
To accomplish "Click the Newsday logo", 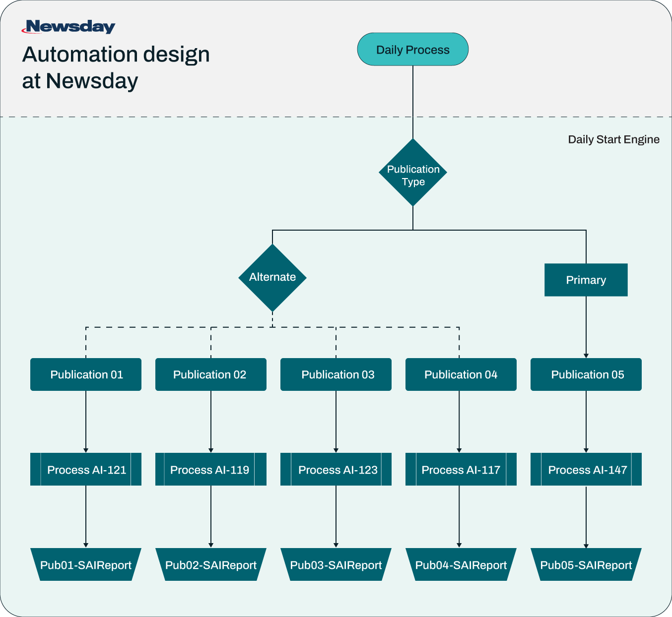I will [68, 27].
